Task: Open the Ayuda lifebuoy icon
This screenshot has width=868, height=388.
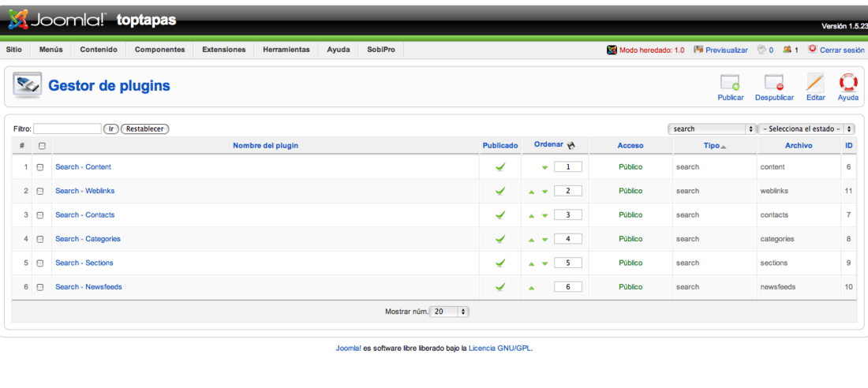Action: (848, 83)
